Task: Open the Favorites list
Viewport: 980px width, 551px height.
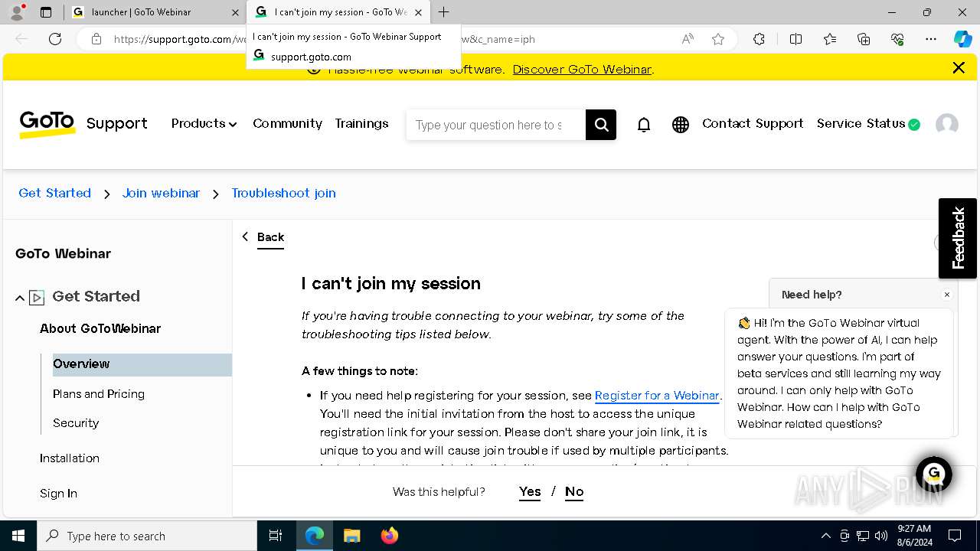Action: 830,39
